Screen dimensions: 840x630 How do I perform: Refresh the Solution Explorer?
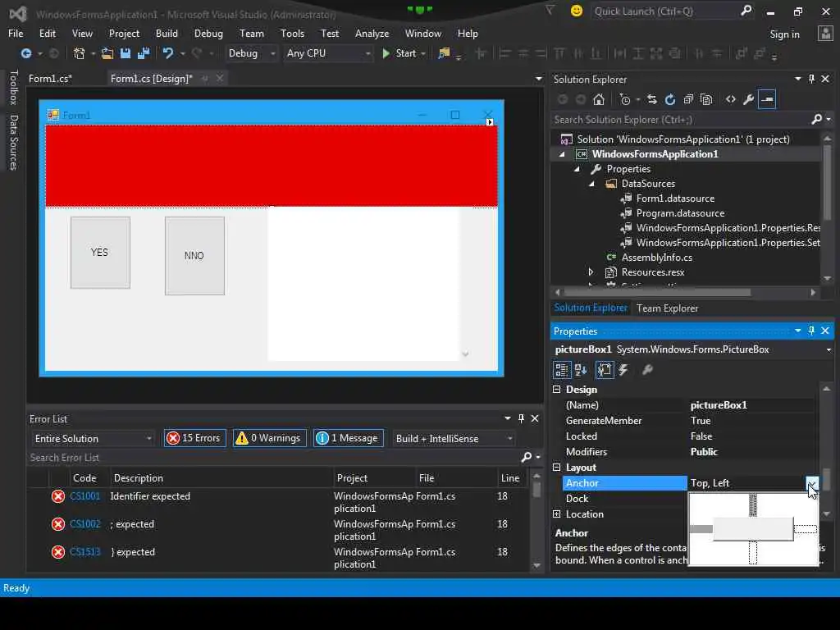pyautogui.click(x=670, y=99)
